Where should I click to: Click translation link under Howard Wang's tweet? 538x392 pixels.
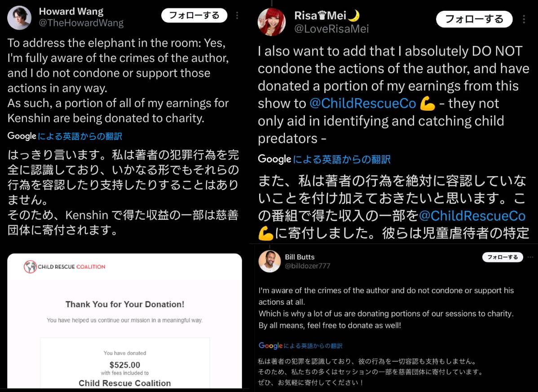79,136
